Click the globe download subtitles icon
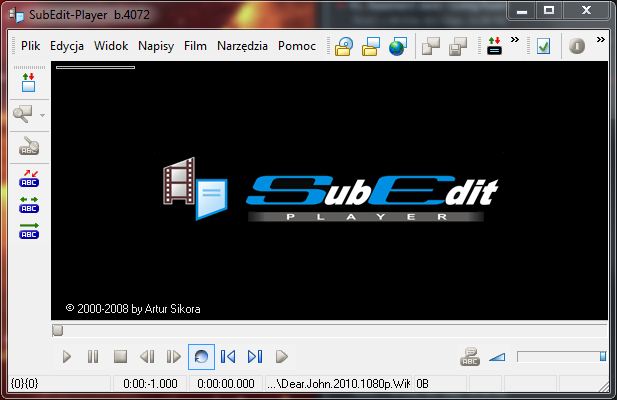Image resolution: width=617 pixels, height=400 pixels. [x=397, y=46]
